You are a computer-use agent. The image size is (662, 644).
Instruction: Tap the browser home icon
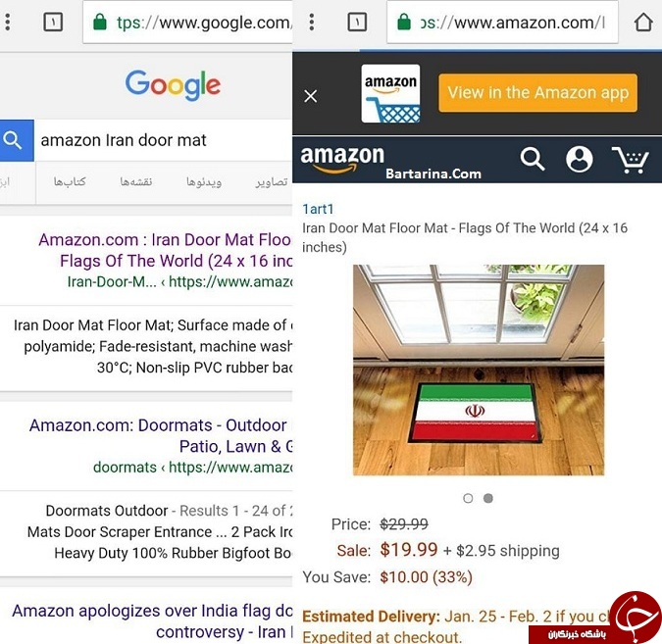tap(643, 22)
